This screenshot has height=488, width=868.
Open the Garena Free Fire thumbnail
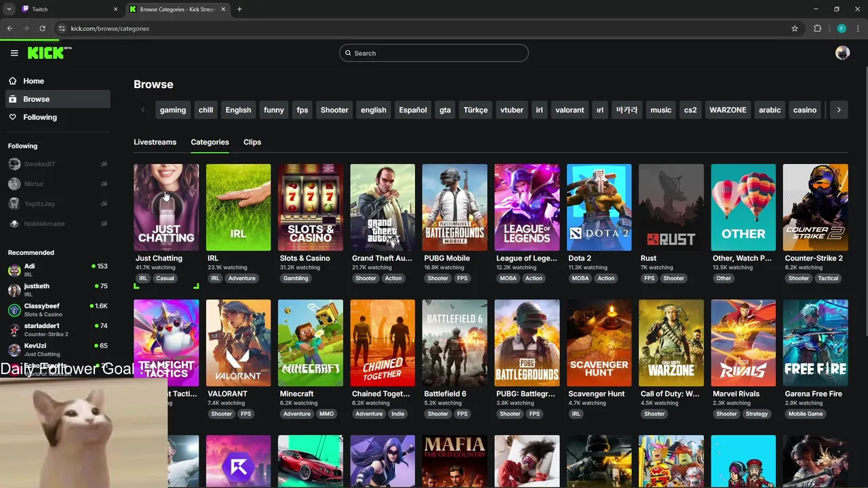click(815, 343)
